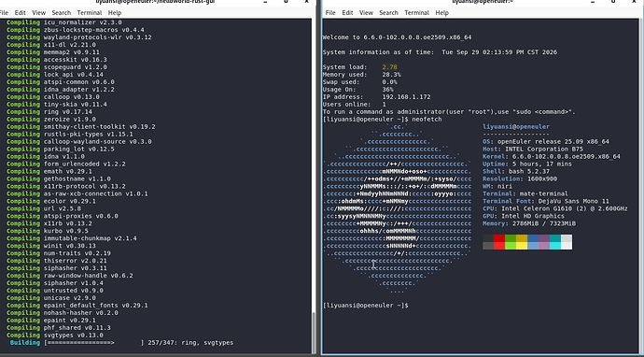The width and height of the screenshot is (644, 357).
Task: Click the 'OS: openEuler release 25.09' line
Action: point(546,141)
